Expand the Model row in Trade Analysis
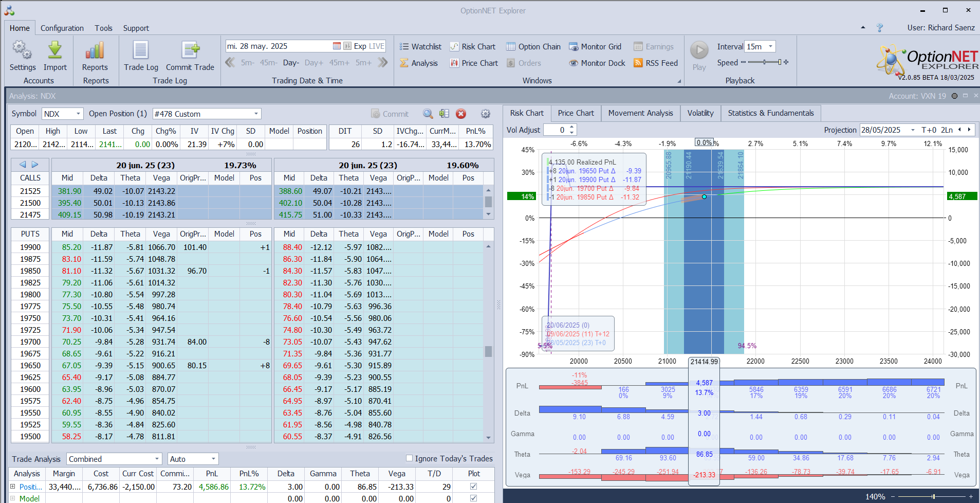This screenshot has height=503, width=980. coord(13,498)
